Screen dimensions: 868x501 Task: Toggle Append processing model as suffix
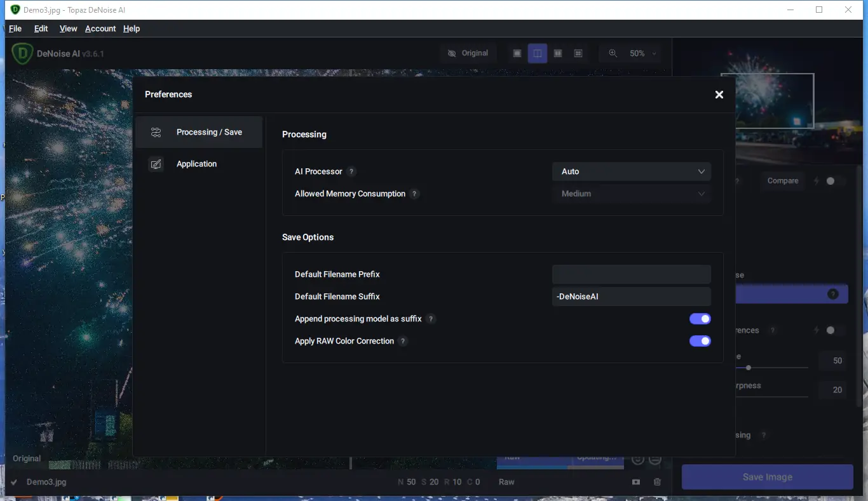(700, 319)
